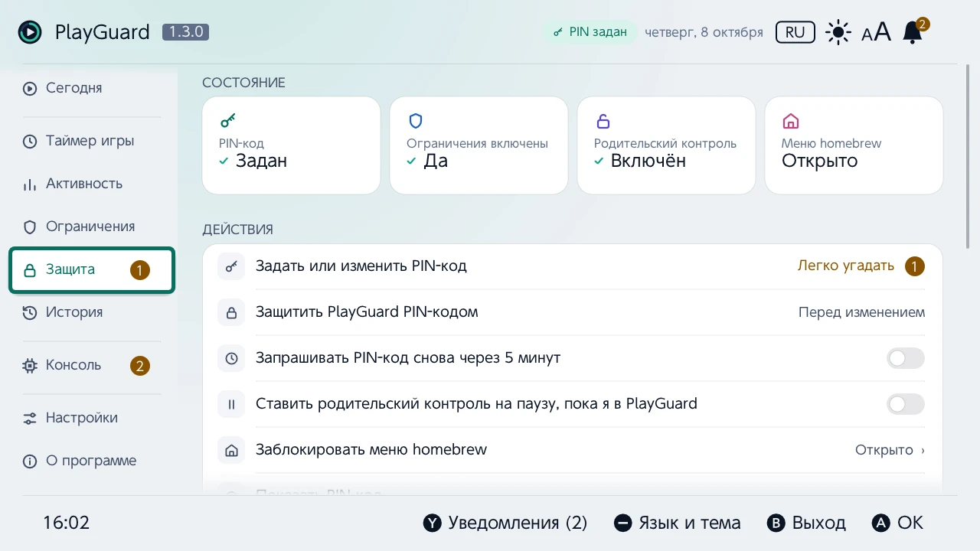This screenshot has width=980, height=551.
Task: Click the home icon in Заблокировать меню row
Action: tap(231, 450)
